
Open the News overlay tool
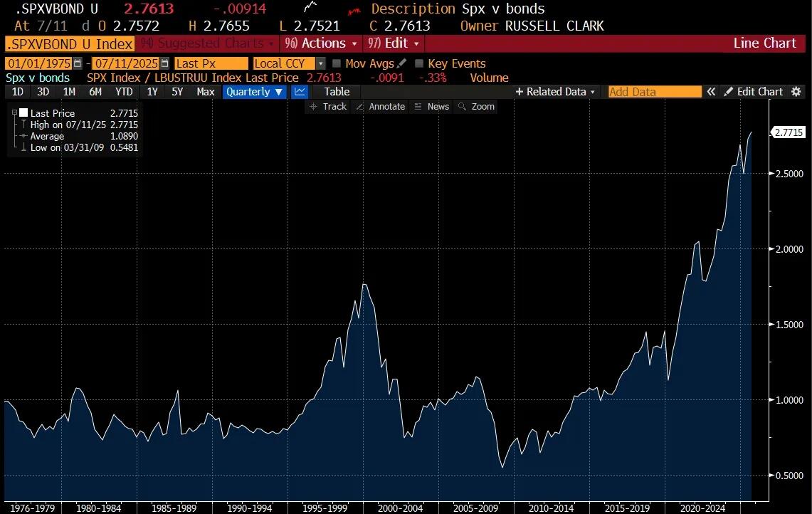(x=431, y=107)
